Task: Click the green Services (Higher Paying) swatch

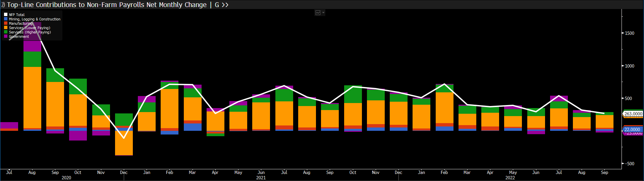Action: click(6, 32)
